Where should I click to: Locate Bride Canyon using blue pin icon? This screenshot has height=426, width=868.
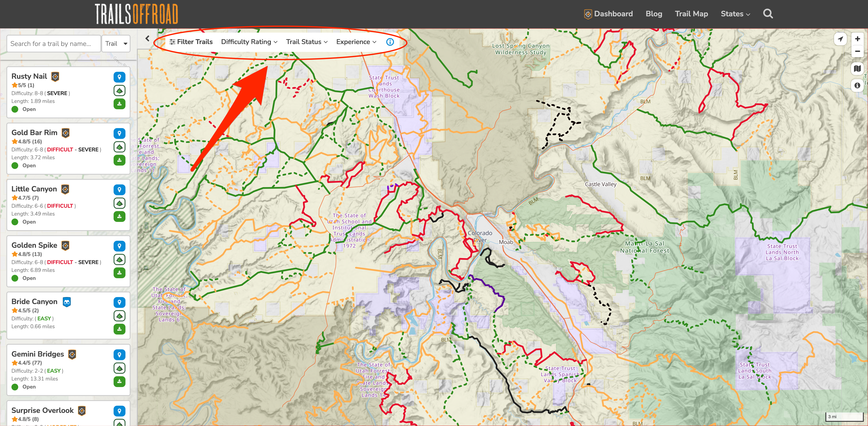click(x=119, y=302)
